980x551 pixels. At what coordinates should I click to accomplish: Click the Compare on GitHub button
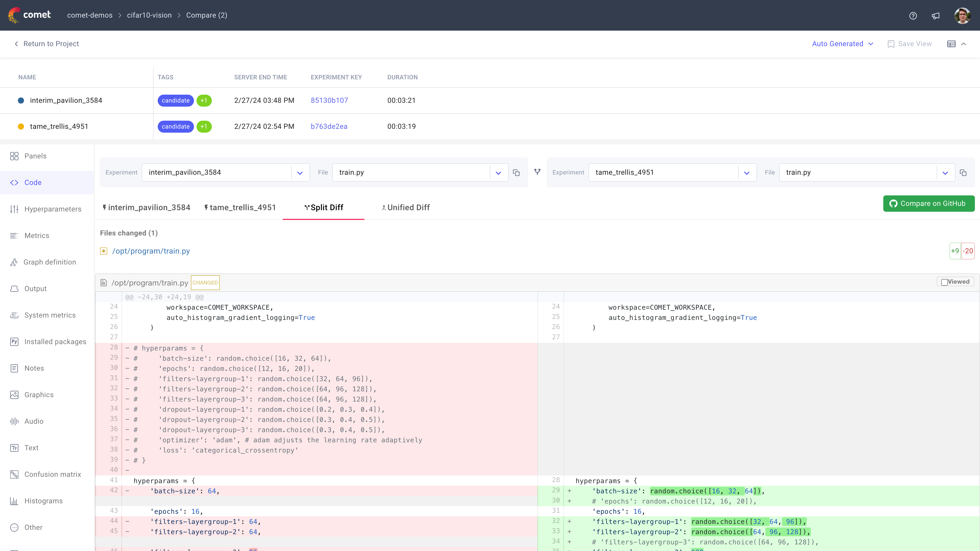929,204
